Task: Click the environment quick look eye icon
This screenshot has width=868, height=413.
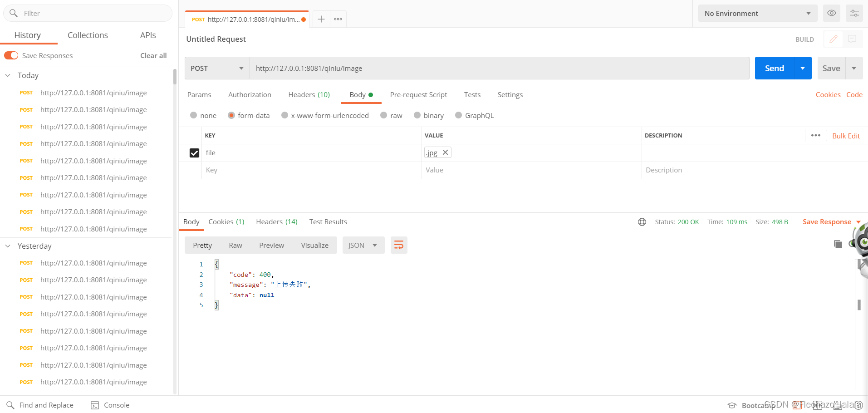Action: pos(831,13)
